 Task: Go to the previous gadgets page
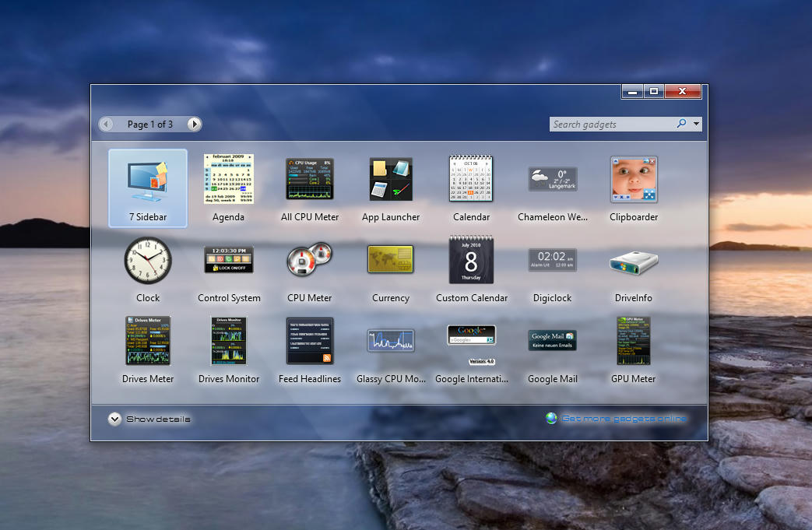(107, 124)
